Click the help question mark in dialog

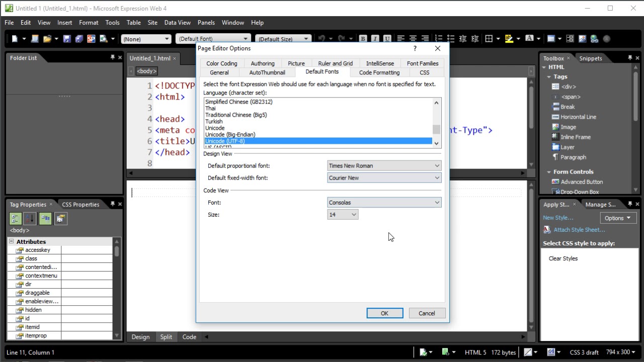coord(415,48)
